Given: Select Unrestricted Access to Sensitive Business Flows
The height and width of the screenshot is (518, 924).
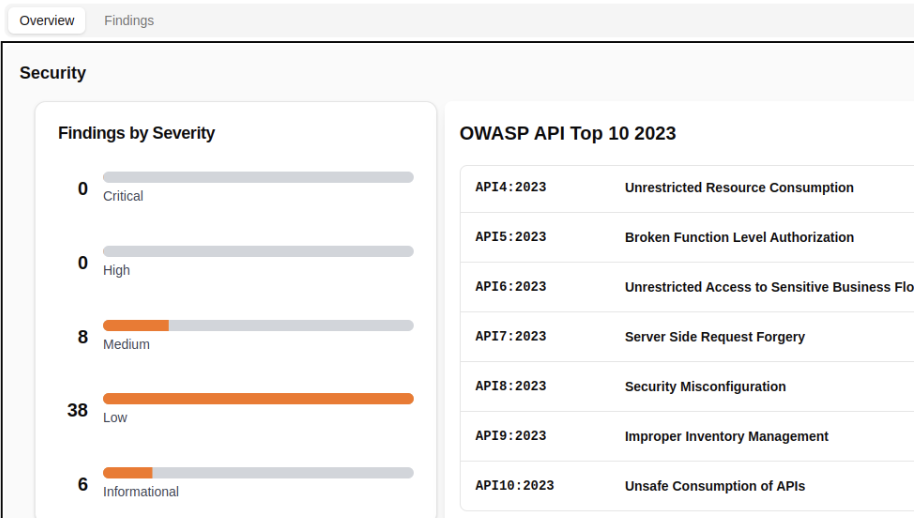Looking at the screenshot, I should pos(768,287).
